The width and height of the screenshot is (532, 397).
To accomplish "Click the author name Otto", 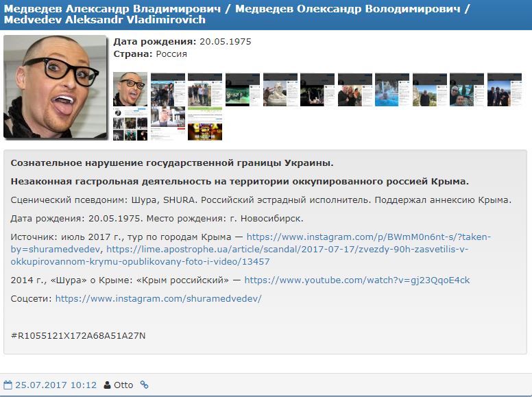I will (x=123, y=385).
